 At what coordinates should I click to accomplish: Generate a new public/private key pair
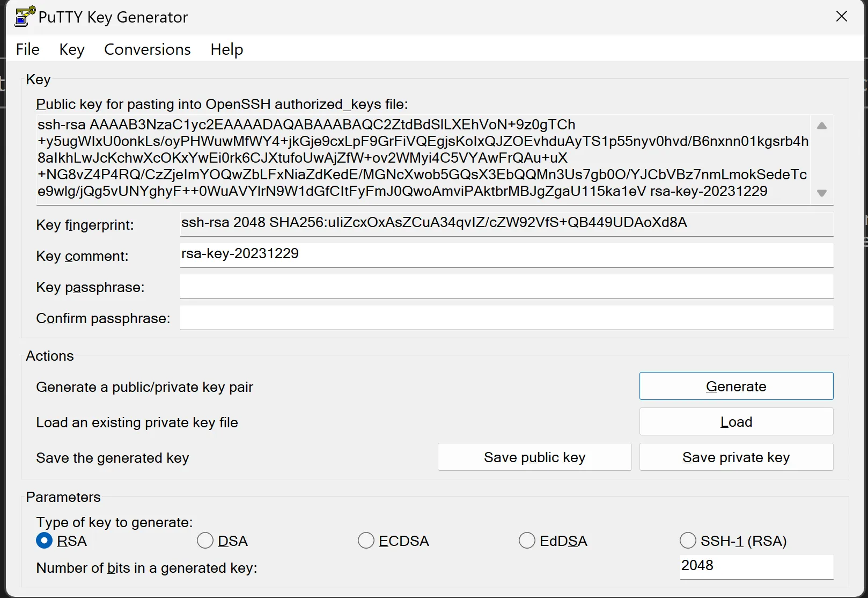735,386
